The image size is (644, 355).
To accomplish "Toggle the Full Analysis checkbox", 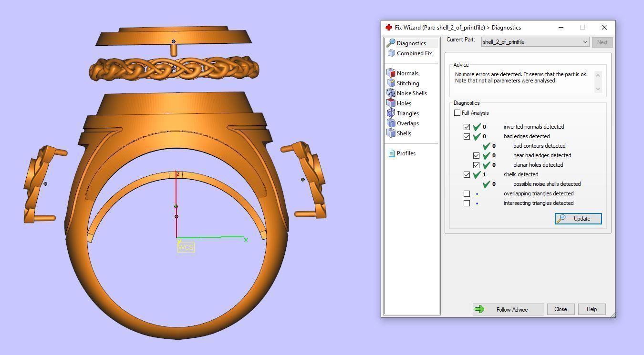I will pos(457,113).
